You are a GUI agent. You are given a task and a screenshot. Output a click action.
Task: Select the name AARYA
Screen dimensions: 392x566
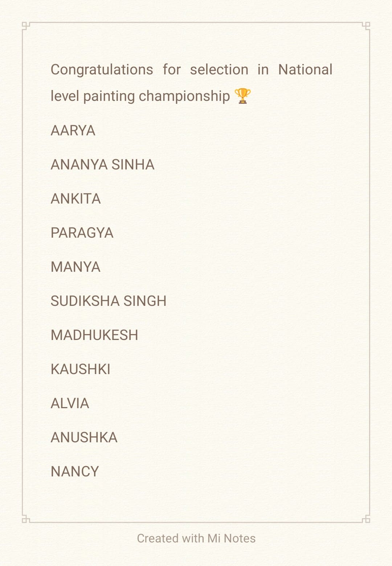point(73,131)
